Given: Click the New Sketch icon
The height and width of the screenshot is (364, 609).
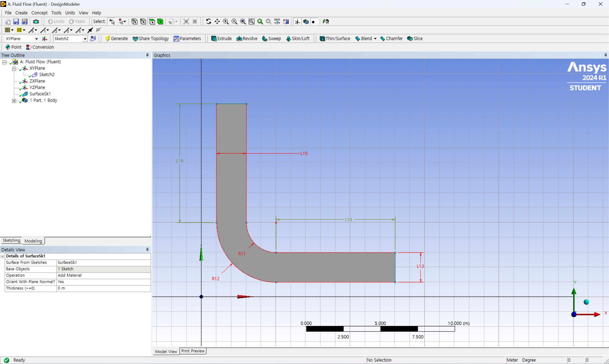Looking at the screenshot, I should click(x=93, y=39).
